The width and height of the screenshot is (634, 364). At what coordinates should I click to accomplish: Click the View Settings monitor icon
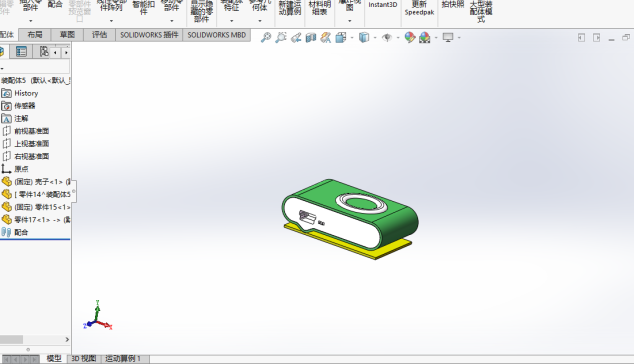point(448,37)
